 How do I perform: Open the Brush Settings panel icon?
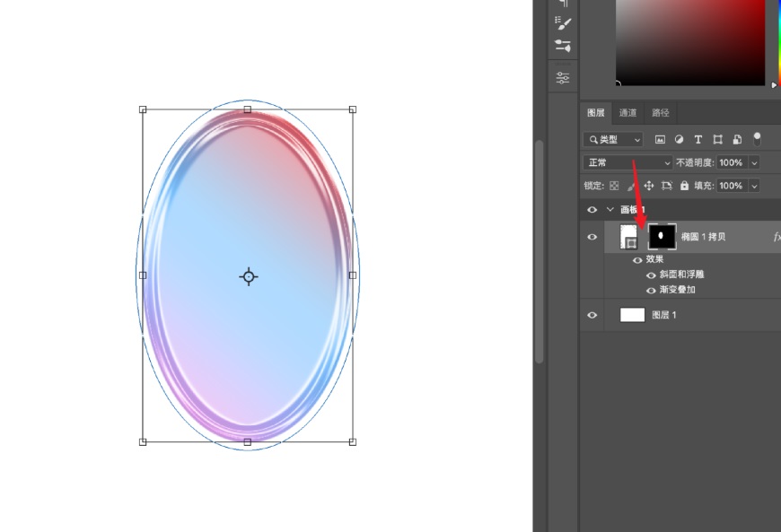563,22
